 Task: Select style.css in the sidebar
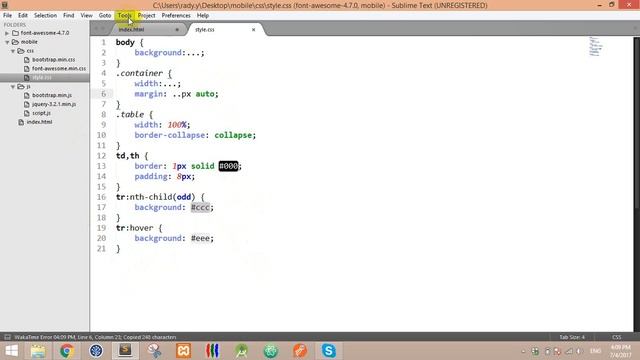[42, 78]
